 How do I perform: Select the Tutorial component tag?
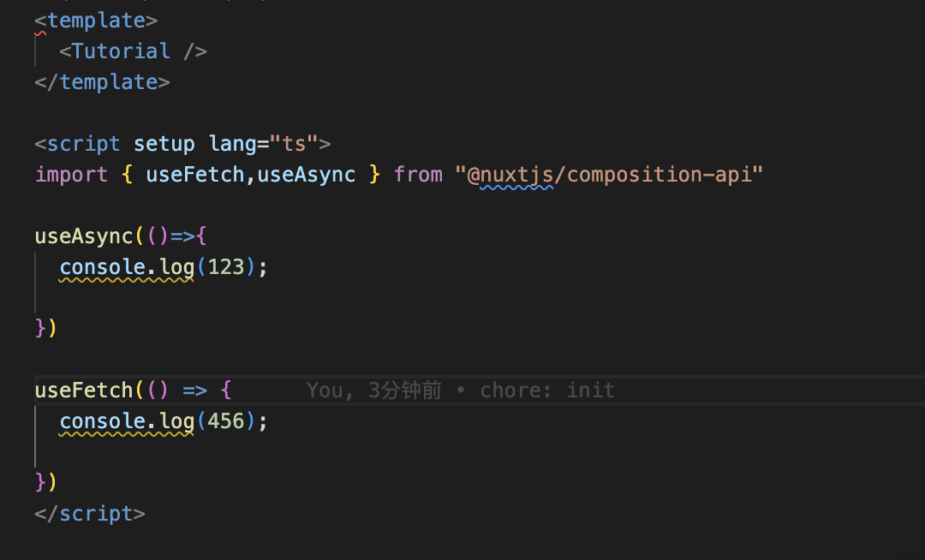point(133,51)
